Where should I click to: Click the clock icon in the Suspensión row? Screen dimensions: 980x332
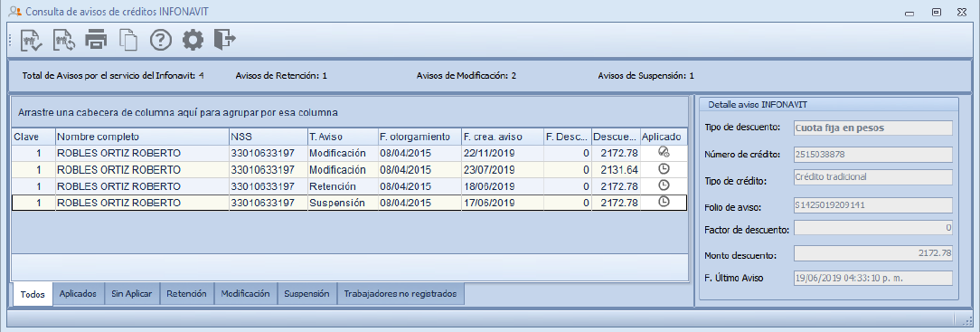tap(664, 202)
